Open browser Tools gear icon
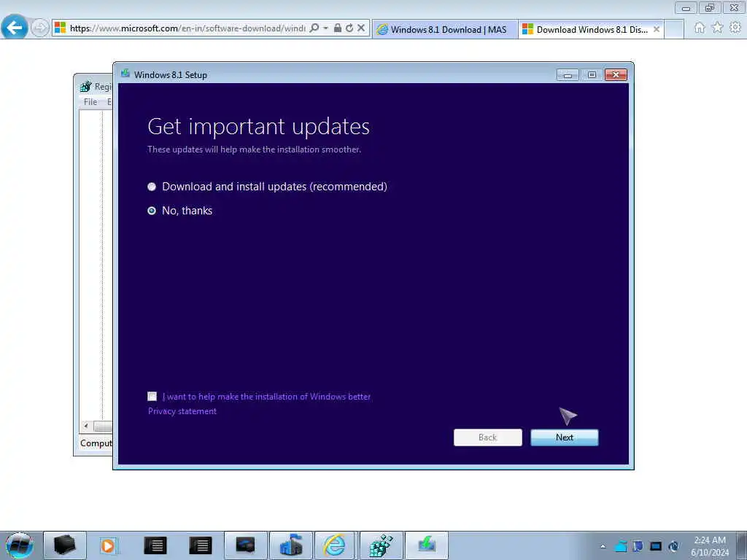The height and width of the screenshot is (560, 747). click(x=735, y=28)
